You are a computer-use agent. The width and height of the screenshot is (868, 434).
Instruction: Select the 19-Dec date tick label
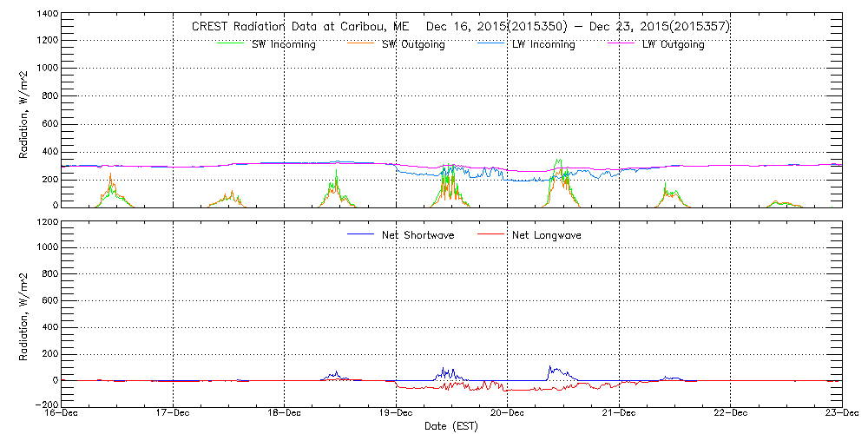[397, 413]
